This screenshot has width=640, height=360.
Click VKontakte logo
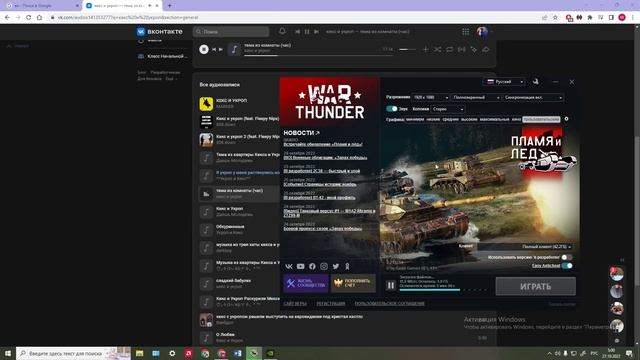pyautogui.click(x=160, y=31)
